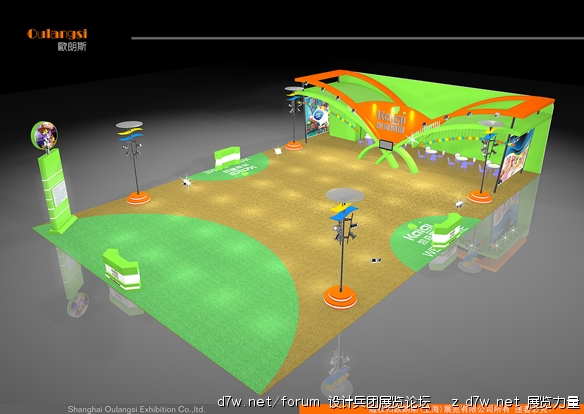Click the tall green pillar tower
The image size is (584, 414).
tap(57, 190)
